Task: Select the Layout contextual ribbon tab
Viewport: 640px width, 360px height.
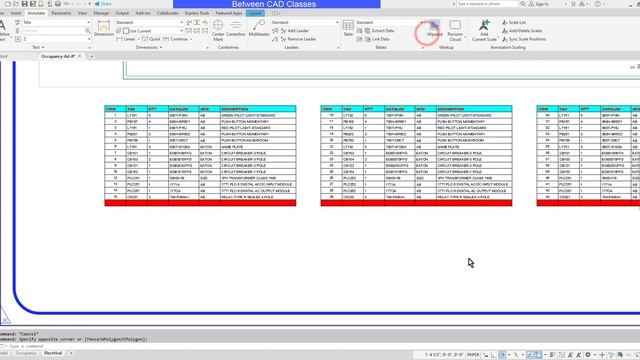Action: [255, 13]
